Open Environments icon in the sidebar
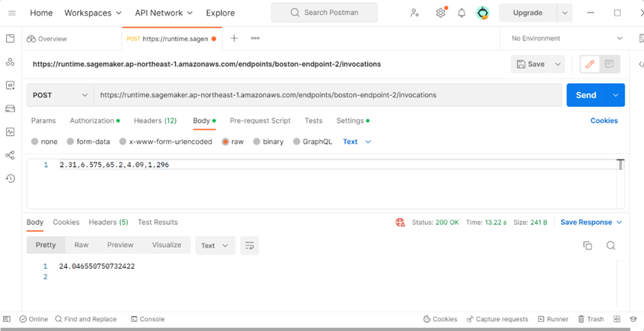Image resolution: width=644 pixels, height=331 pixels. pos(10,85)
